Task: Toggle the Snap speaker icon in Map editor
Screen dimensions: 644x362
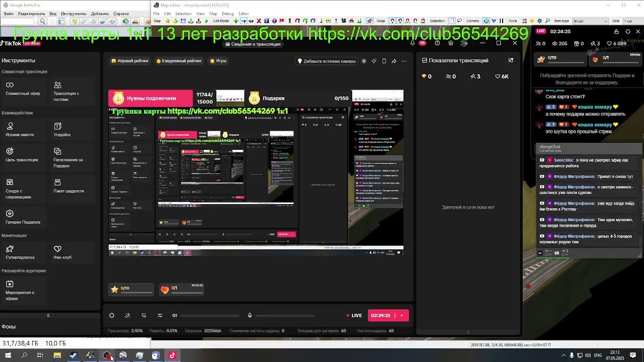Action: pos(370,21)
